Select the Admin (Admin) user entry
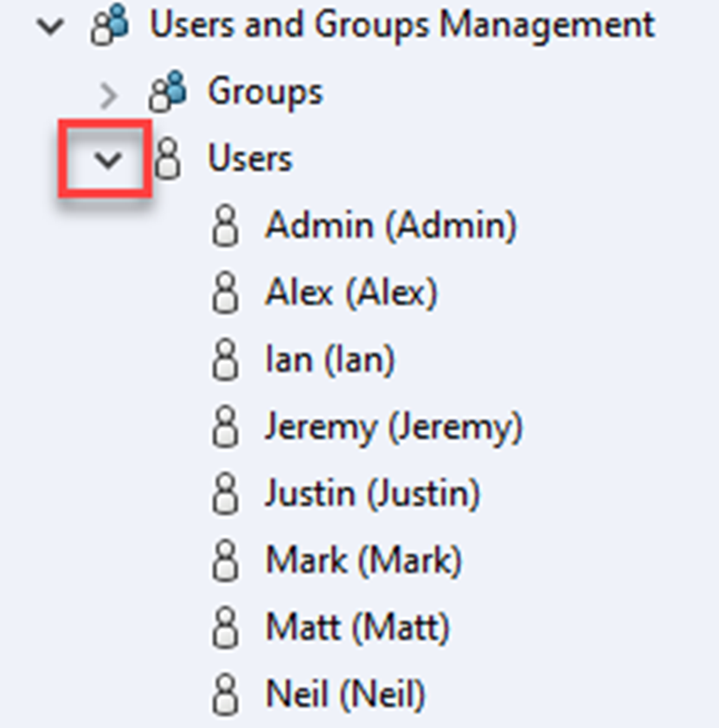 389,225
